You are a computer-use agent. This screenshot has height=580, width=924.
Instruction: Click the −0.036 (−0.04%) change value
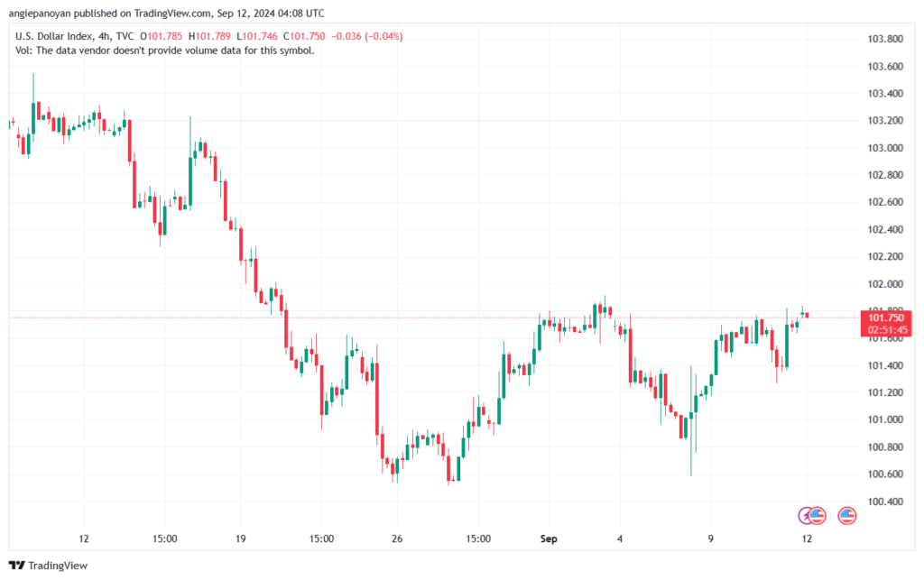(367, 36)
